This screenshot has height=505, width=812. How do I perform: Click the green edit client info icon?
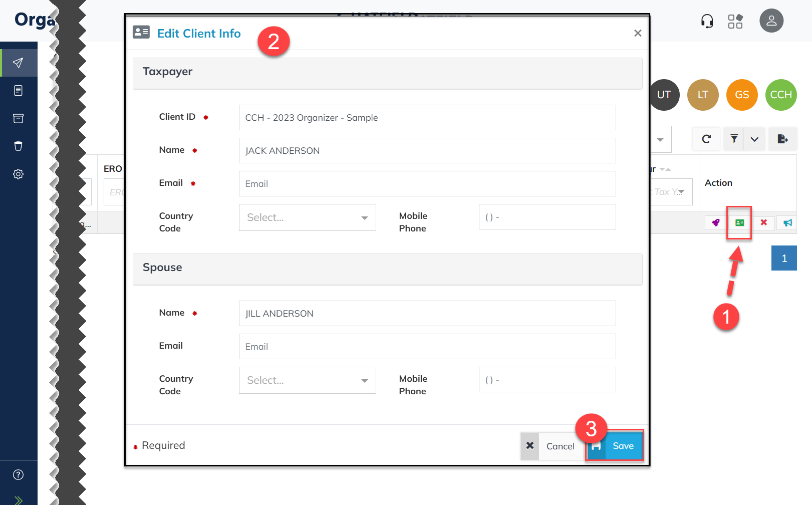(x=739, y=222)
